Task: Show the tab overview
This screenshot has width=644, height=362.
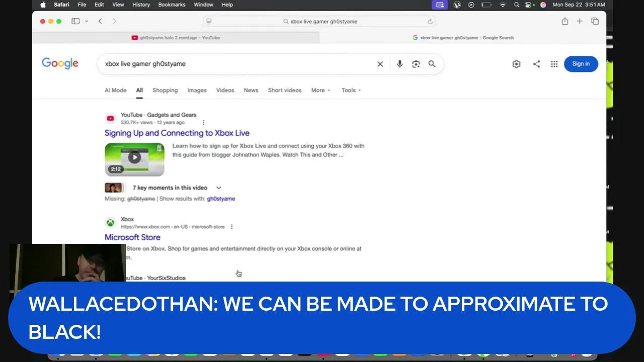Action: [x=595, y=21]
